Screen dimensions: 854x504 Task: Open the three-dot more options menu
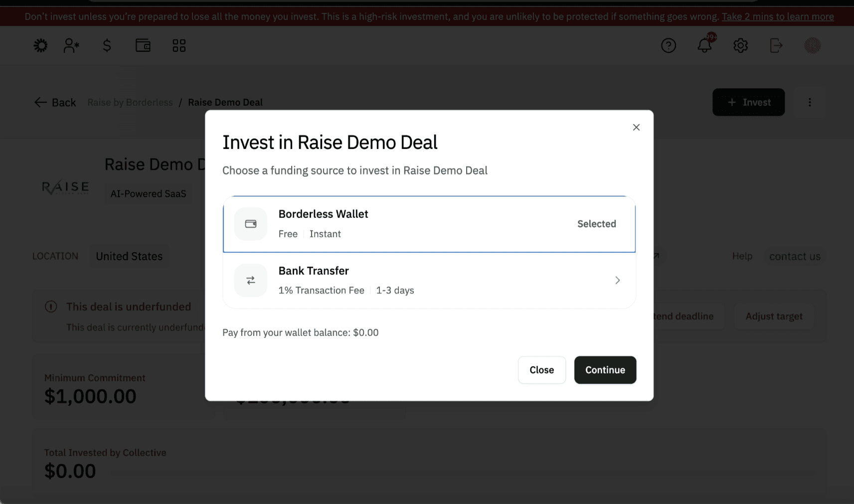pos(810,102)
